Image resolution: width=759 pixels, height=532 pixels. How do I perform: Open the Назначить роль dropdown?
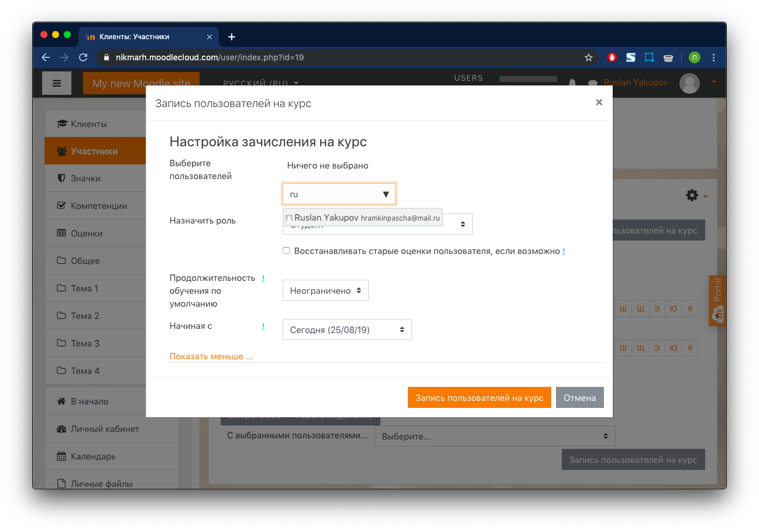377,224
